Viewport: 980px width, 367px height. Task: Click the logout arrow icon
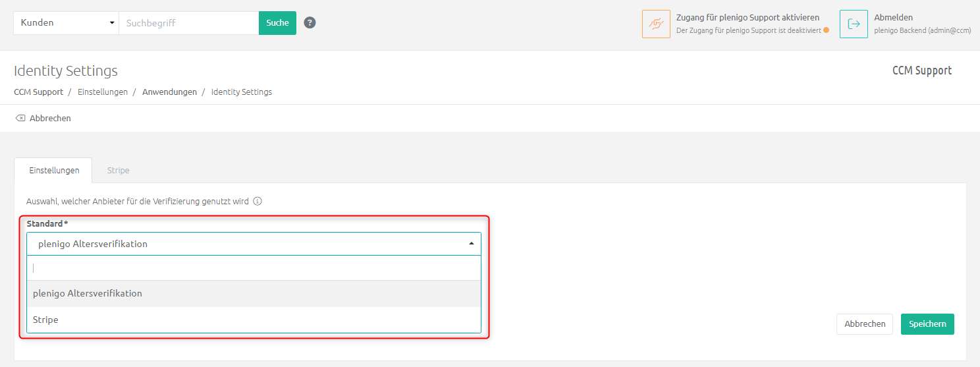coord(854,24)
